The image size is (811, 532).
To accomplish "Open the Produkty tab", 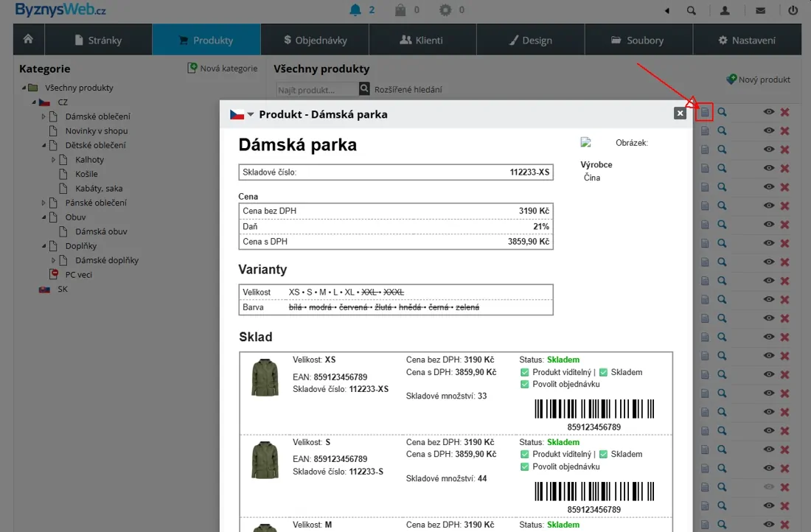I will click(x=206, y=39).
